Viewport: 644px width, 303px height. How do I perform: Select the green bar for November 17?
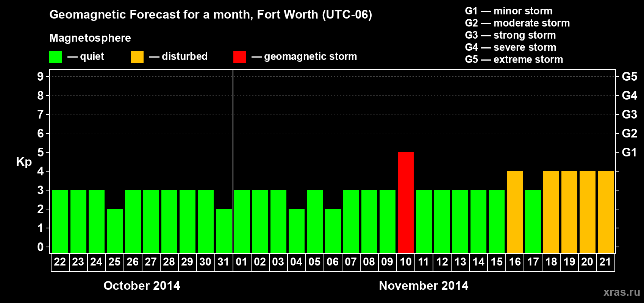tap(533, 221)
